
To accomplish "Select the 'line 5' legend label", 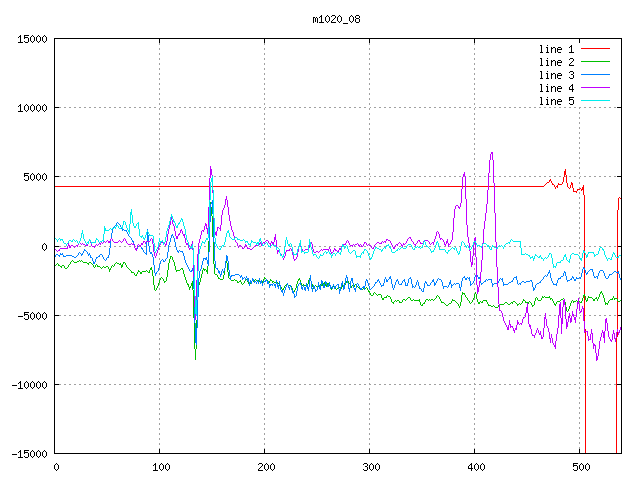I will [x=556, y=101].
